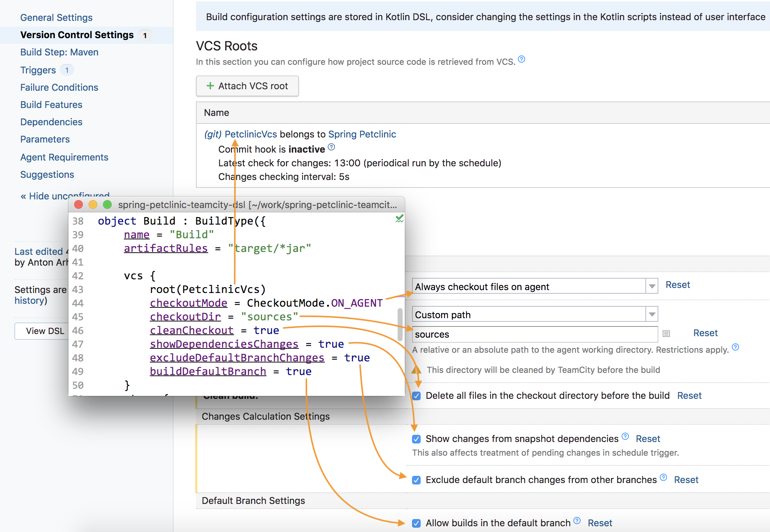This screenshot has height=532, width=770.
Task: Open Build Features page
Action: tap(52, 104)
